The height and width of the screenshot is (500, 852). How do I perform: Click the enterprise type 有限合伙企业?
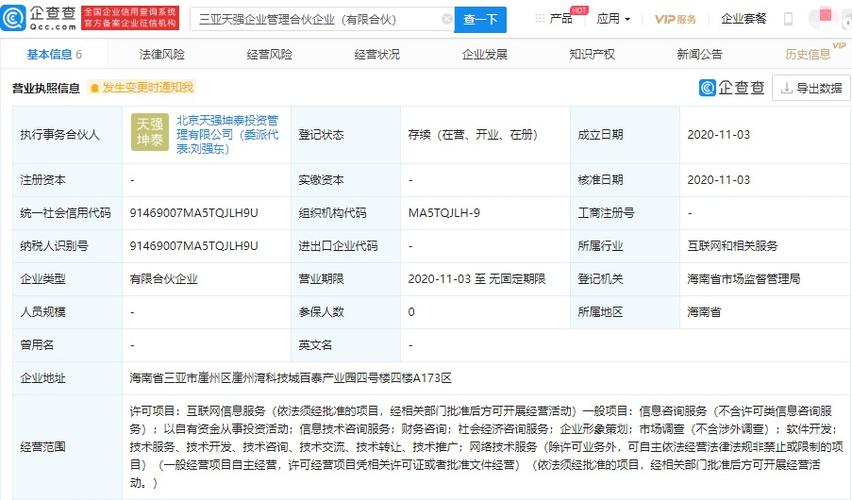coord(164,279)
